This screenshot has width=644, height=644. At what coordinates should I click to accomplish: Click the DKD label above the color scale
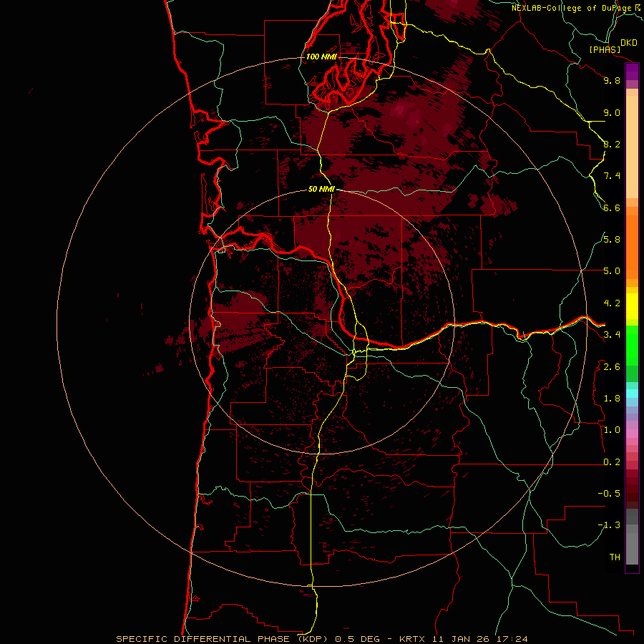pyautogui.click(x=629, y=43)
